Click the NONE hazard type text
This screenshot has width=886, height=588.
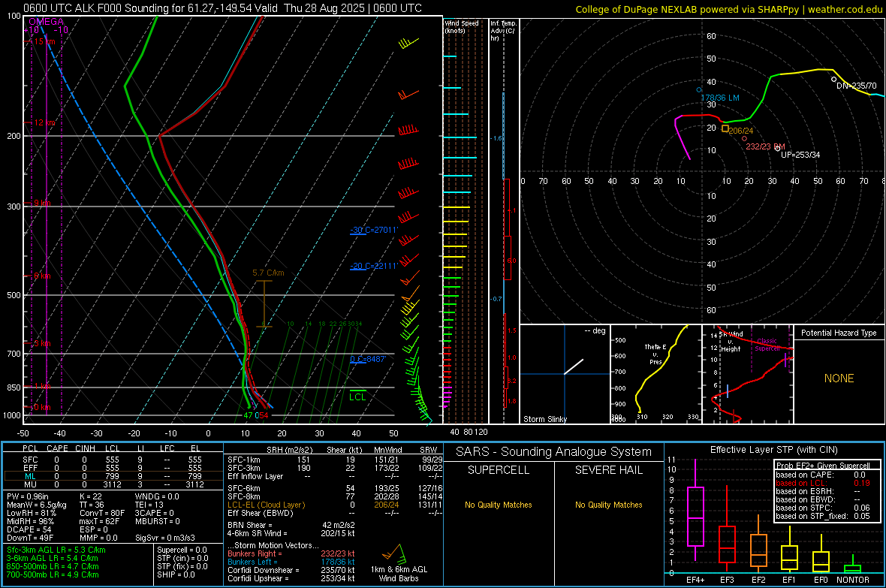(x=839, y=378)
